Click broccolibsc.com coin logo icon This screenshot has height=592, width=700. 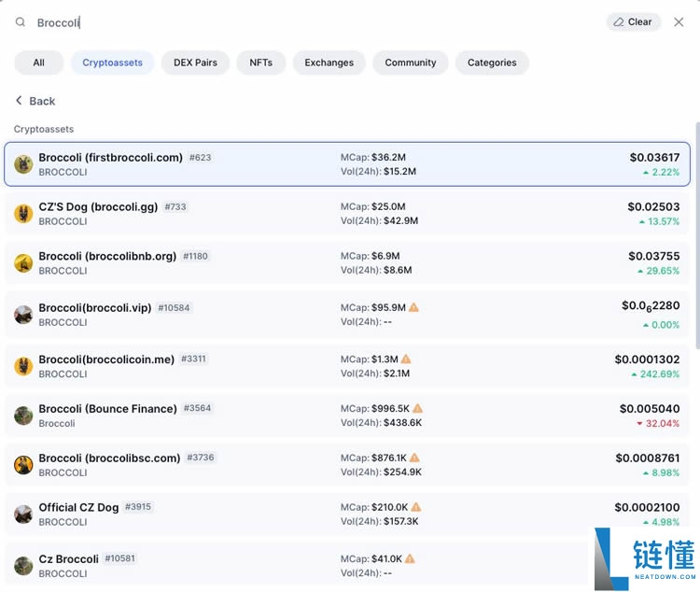pyautogui.click(x=23, y=465)
